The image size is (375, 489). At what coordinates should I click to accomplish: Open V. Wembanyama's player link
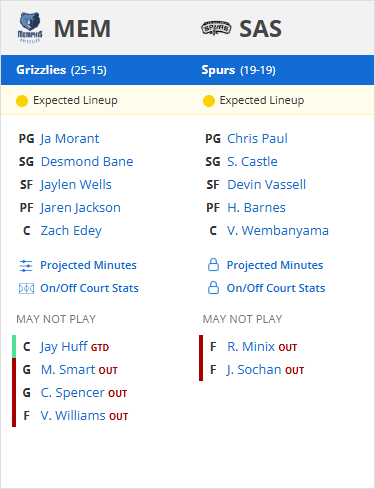278,231
